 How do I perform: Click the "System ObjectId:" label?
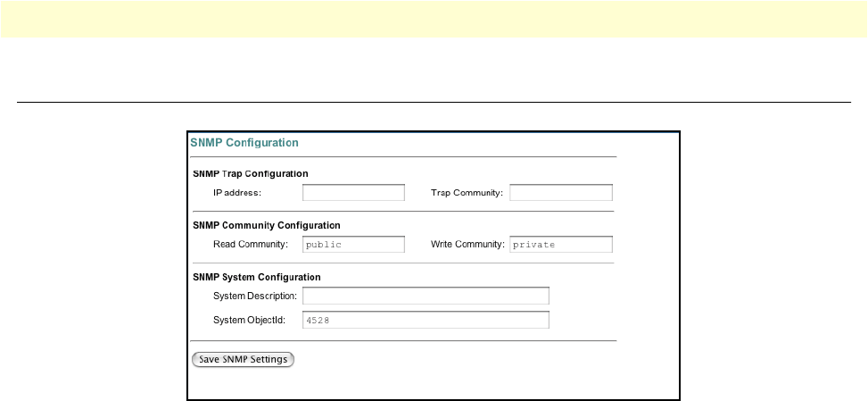click(249, 320)
